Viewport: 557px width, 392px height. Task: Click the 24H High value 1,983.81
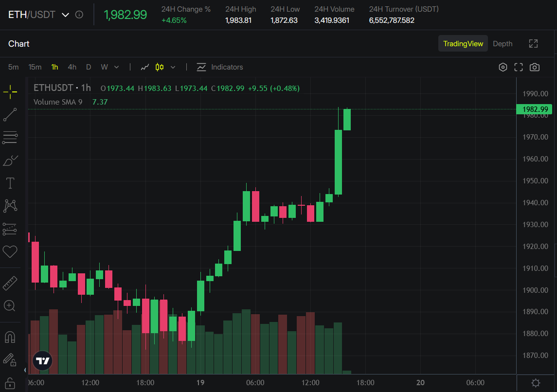coord(238,20)
